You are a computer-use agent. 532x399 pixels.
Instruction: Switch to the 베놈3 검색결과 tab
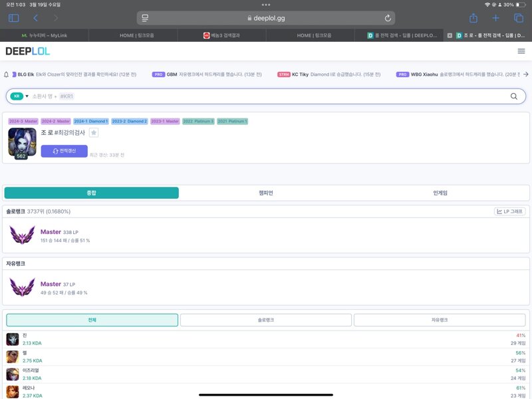point(221,35)
